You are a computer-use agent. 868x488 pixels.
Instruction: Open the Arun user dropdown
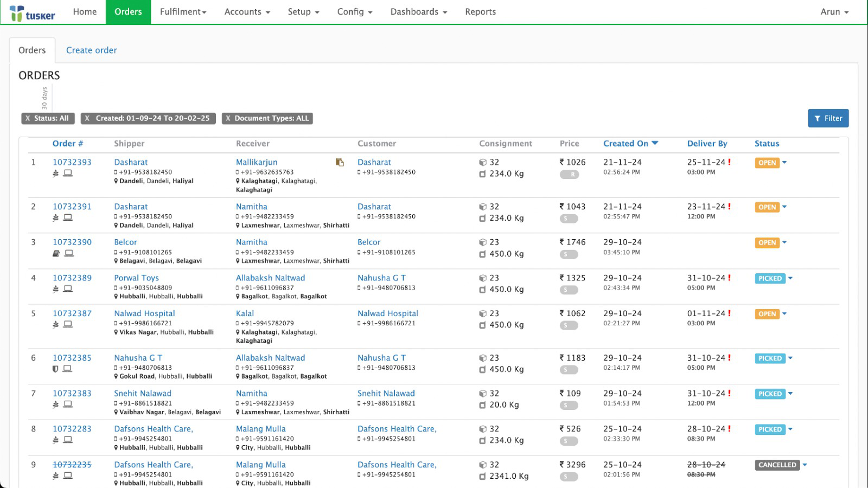click(x=833, y=11)
